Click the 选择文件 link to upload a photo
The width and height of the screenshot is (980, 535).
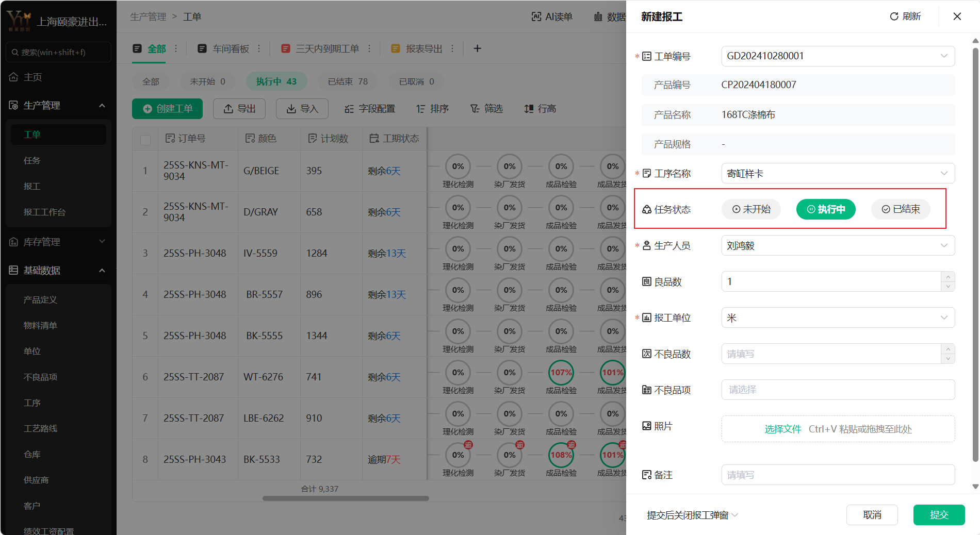pos(782,429)
